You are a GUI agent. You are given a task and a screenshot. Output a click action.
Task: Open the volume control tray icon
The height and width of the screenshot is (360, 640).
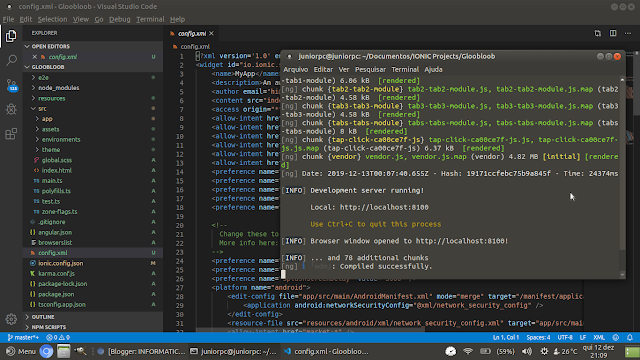(527, 351)
